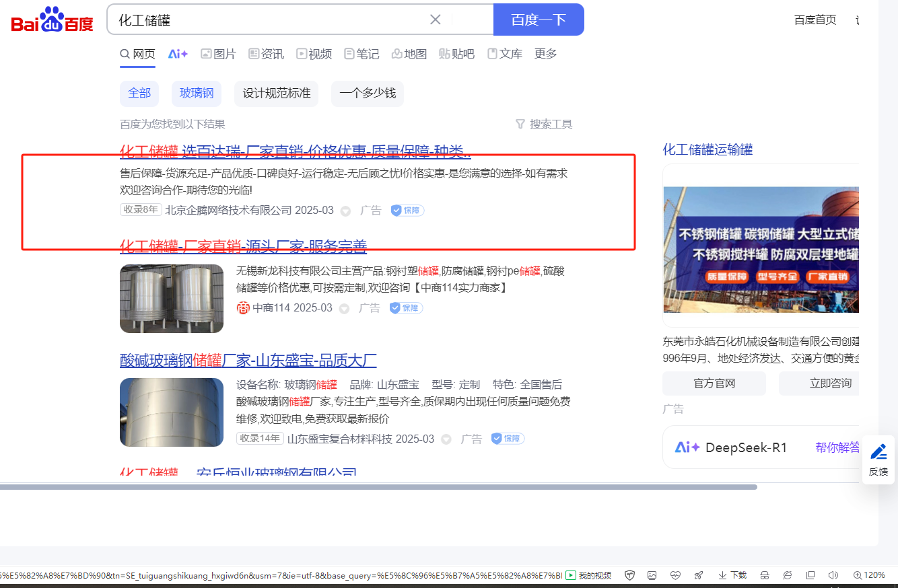Screen dimensions: 898x588
Task: Switch to the 地图 tab
Action: point(409,54)
